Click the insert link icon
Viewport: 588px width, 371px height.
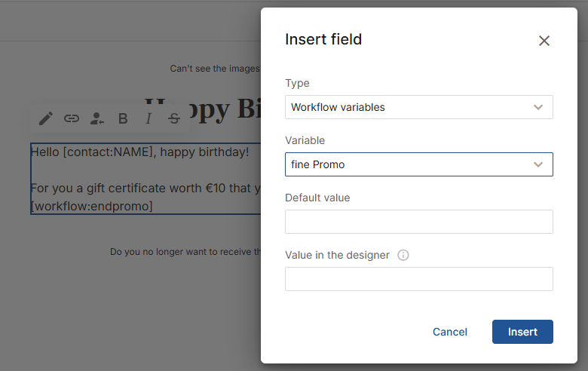tap(72, 118)
